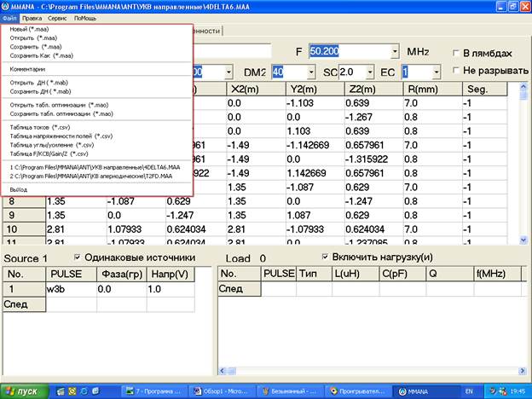532x399 pixels.
Task: Click Internet Explorer quick launch icon
Action: click(x=84, y=391)
